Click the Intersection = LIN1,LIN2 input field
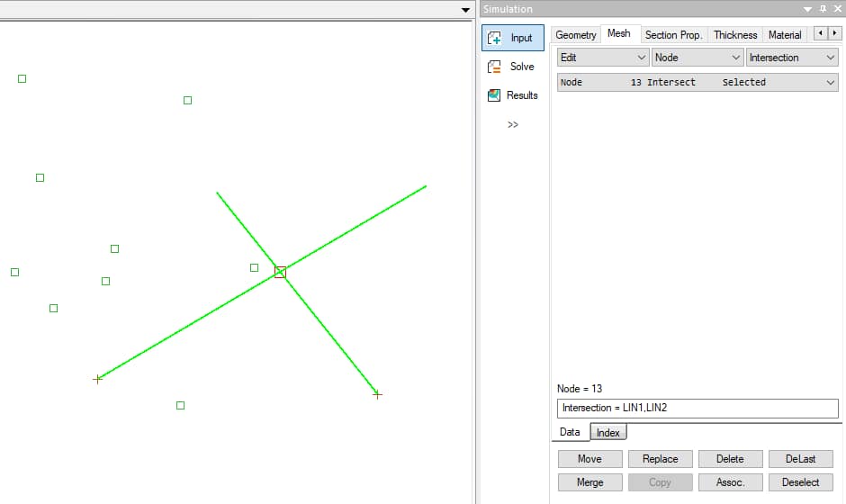 (x=697, y=409)
